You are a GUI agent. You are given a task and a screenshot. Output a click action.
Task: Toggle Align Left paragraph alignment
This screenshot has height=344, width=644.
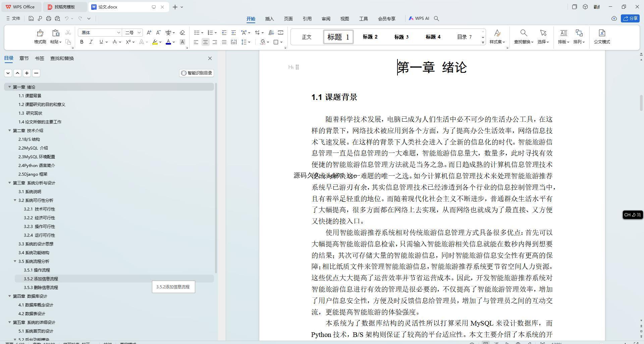point(196,42)
